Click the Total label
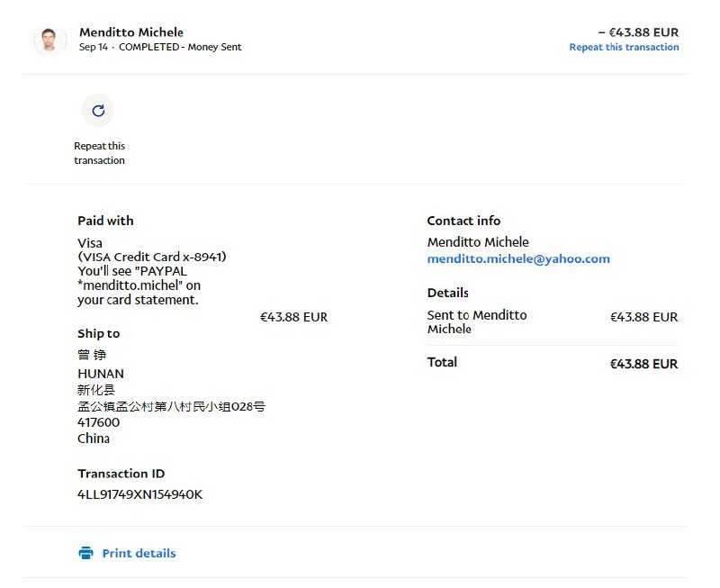Image resolution: width=720 pixels, height=588 pixels. tap(442, 362)
